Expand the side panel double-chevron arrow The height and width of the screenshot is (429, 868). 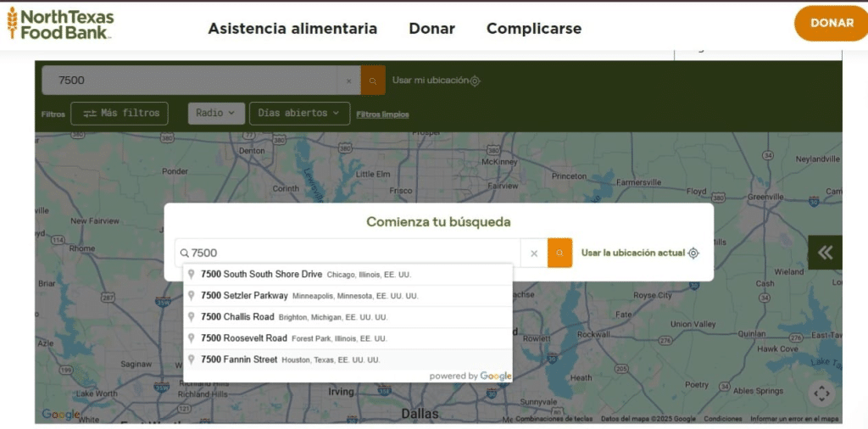coord(825,253)
